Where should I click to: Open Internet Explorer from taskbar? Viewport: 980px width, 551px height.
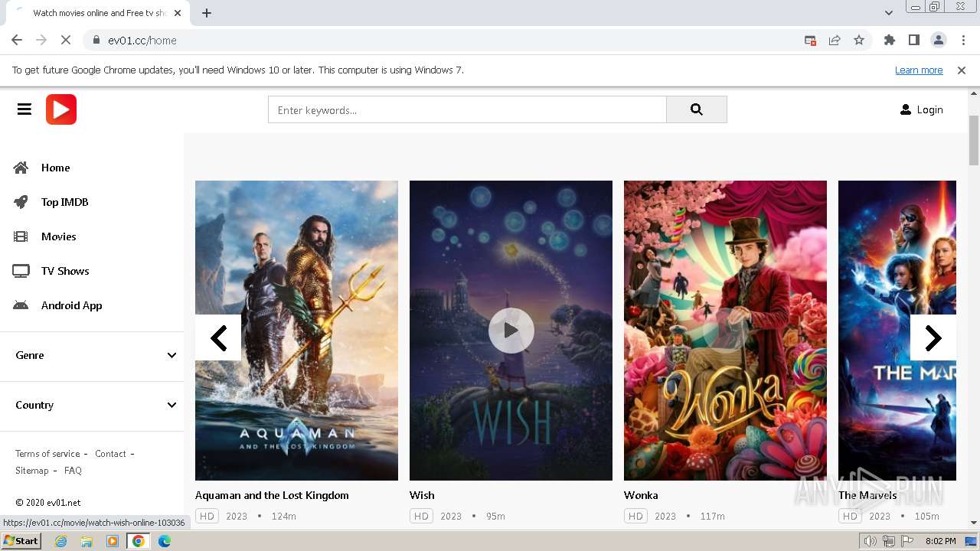tap(60, 541)
